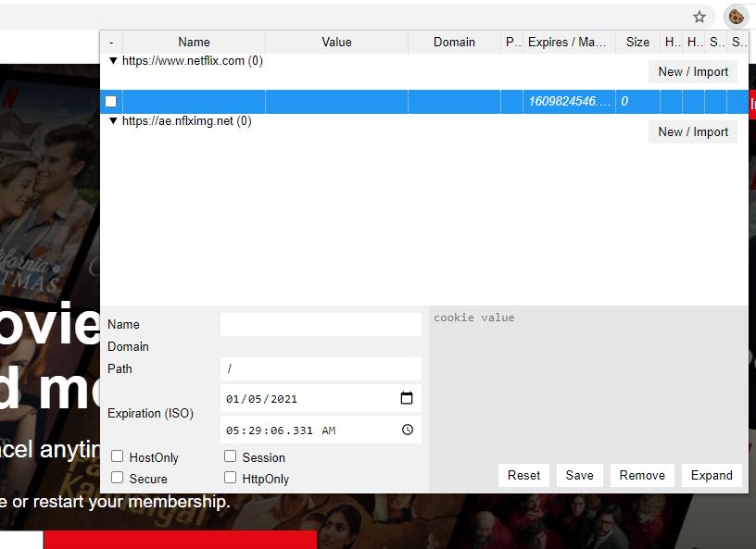Sort by the Expires / Max-Age column

click(569, 42)
